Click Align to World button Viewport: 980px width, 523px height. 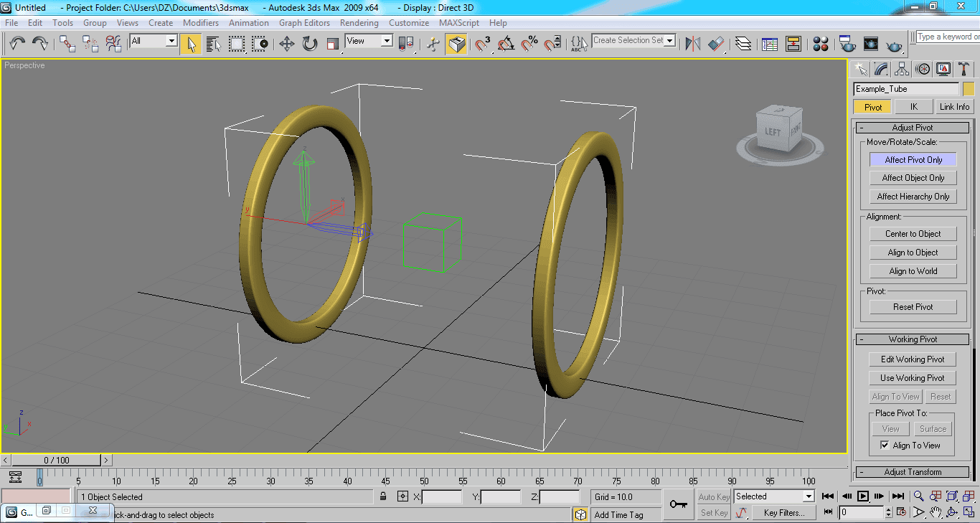pos(913,271)
